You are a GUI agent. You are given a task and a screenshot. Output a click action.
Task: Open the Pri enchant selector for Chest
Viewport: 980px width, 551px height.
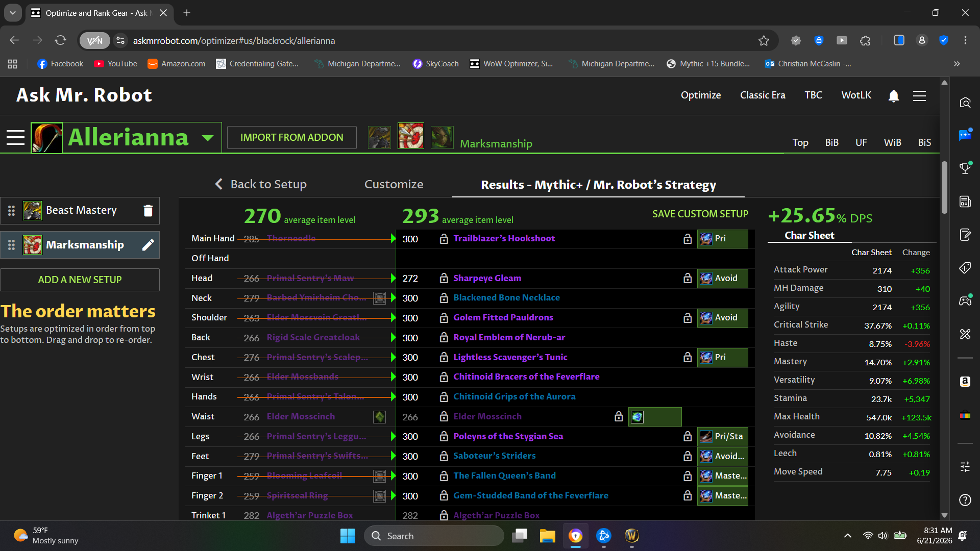[723, 358]
